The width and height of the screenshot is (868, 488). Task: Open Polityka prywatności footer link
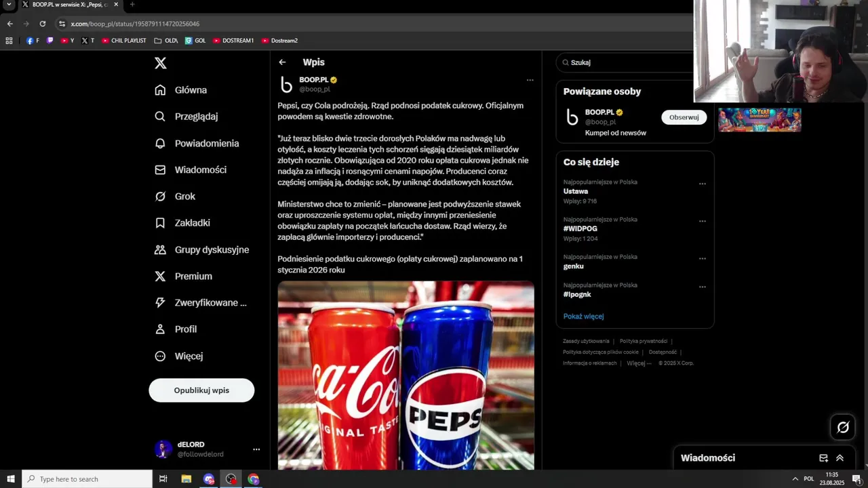tap(644, 341)
